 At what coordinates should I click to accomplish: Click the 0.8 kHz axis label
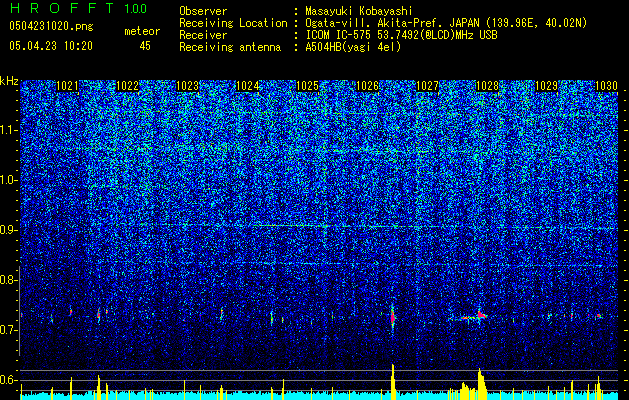(8, 280)
